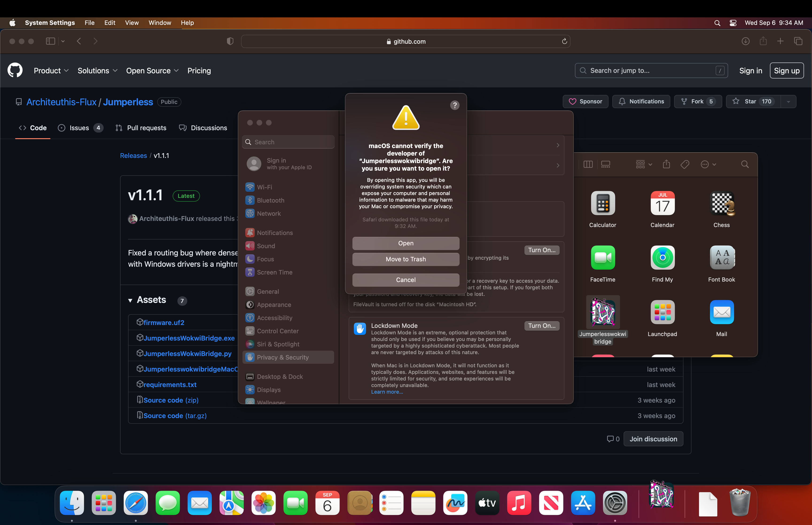Collapse the Assets disclosure triangle

[x=130, y=300]
